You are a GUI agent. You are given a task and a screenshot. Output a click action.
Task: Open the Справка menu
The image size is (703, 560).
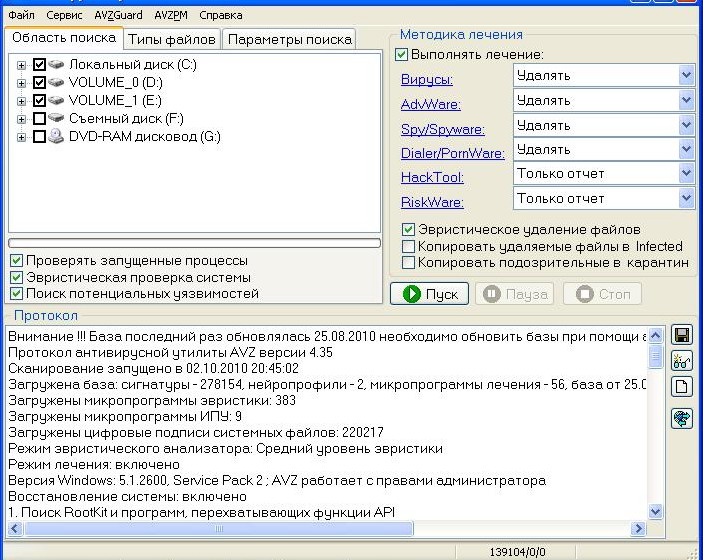[x=221, y=15]
